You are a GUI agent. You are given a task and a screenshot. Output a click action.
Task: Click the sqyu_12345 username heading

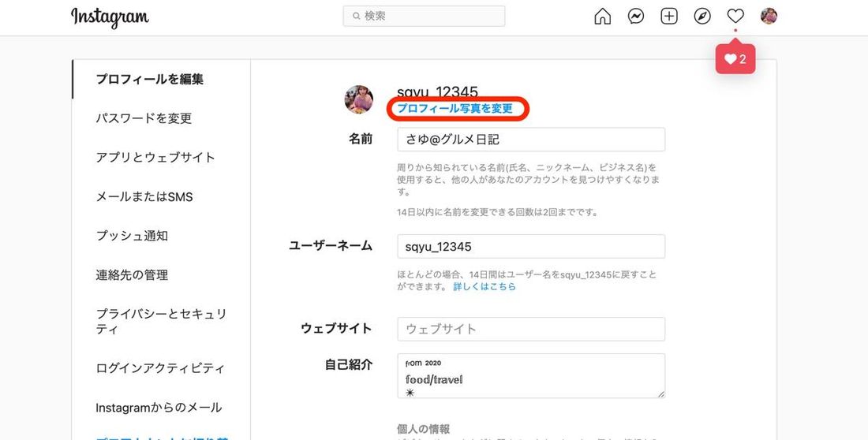click(437, 92)
